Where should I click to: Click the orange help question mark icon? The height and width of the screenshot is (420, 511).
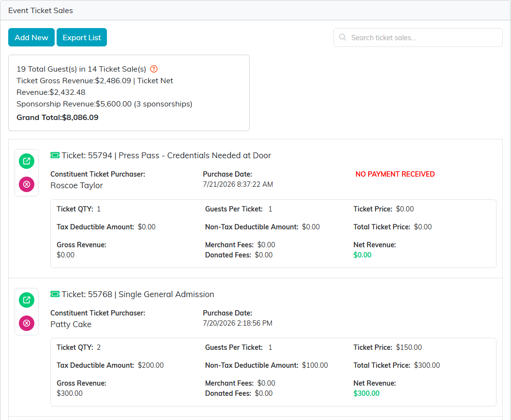click(154, 69)
